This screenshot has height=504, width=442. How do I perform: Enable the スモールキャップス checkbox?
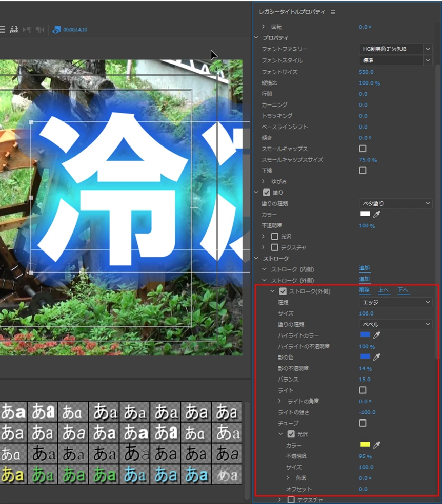pyautogui.click(x=363, y=149)
